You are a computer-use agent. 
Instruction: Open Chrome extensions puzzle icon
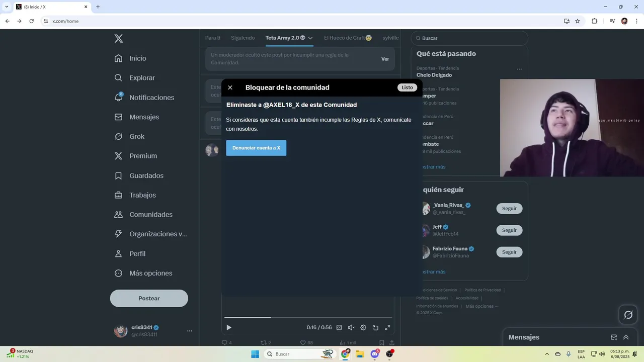pyautogui.click(x=595, y=21)
